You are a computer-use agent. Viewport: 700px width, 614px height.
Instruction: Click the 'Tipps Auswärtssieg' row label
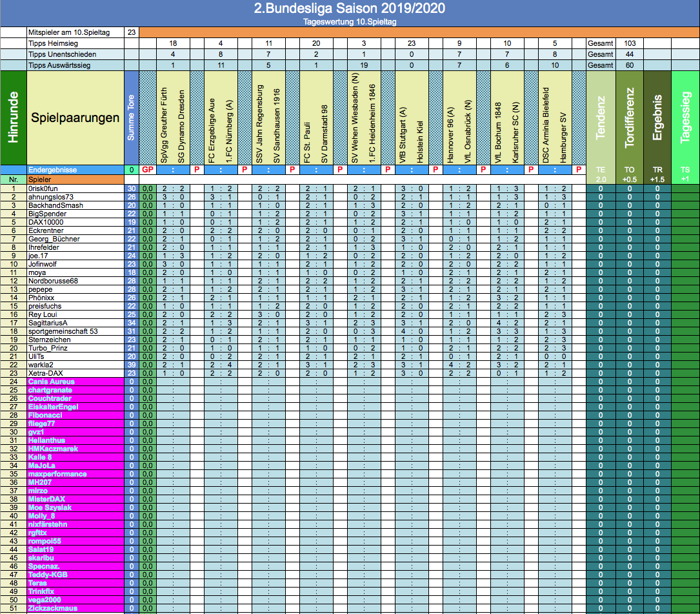point(75,65)
